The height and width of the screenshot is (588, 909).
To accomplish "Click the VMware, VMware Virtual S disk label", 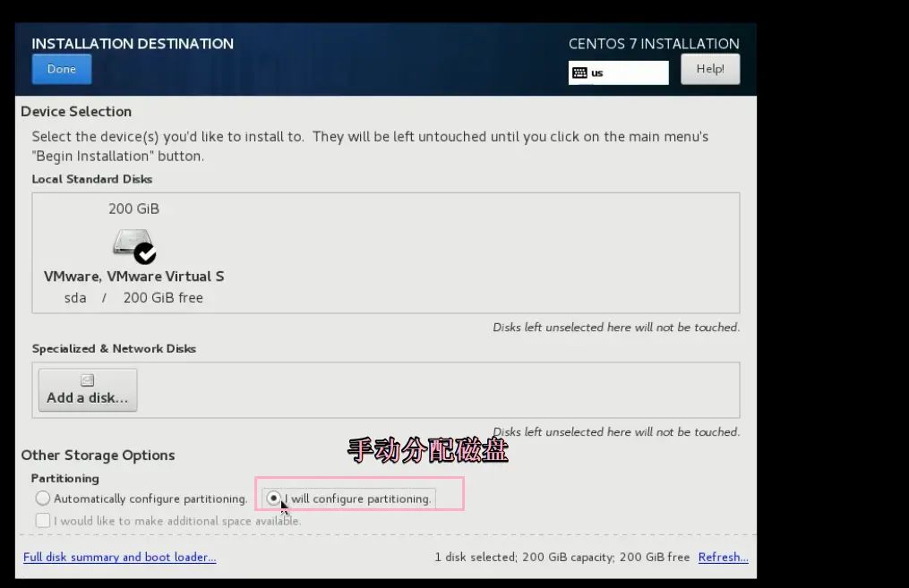I will point(134,277).
